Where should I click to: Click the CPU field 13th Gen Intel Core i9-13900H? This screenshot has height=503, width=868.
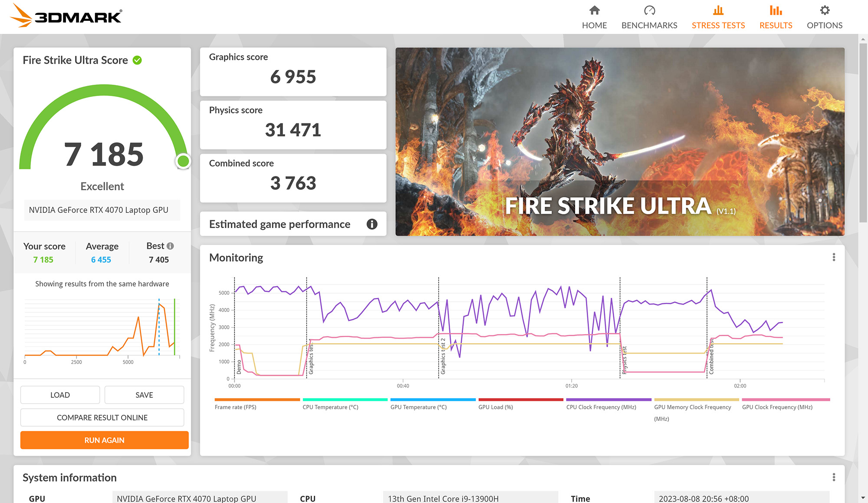coord(470,498)
